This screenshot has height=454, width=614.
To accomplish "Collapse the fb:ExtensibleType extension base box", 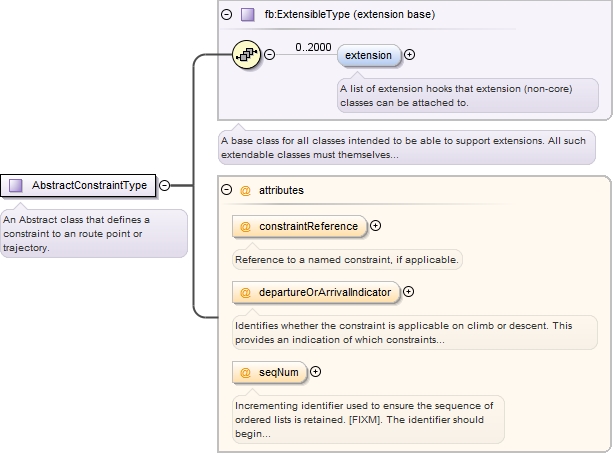I will pyautogui.click(x=227, y=15).
